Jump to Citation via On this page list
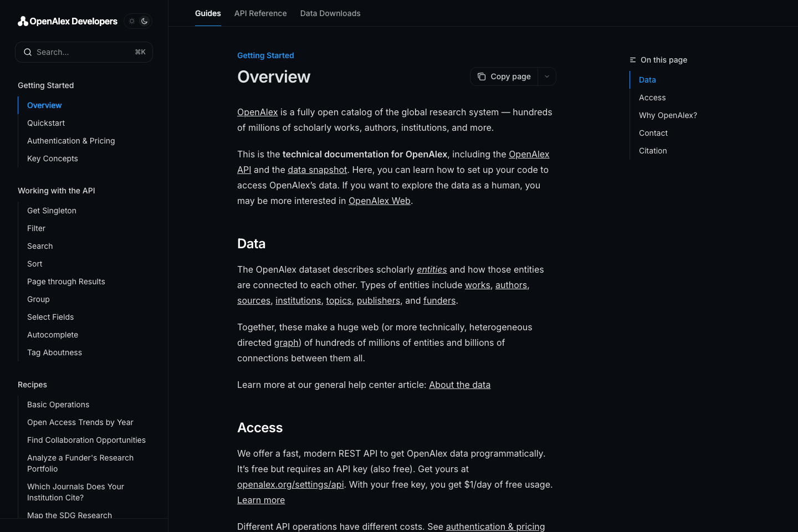The width and height of the screenshot is (798, 532). [x=653, y=151]
